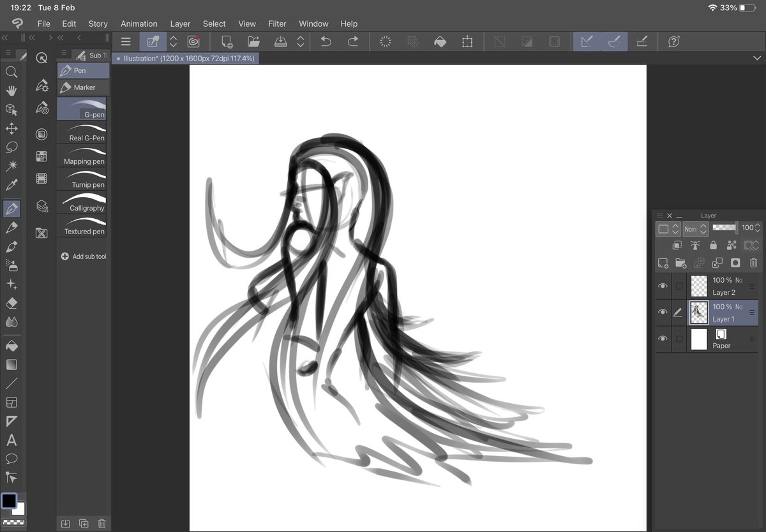
Task: Hide the Paper layer eye icon
Action: (663, 339)
